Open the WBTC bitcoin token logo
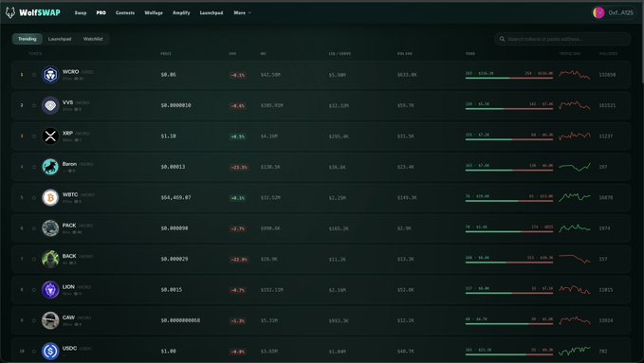The image size is (644, 363). (50, 197)
